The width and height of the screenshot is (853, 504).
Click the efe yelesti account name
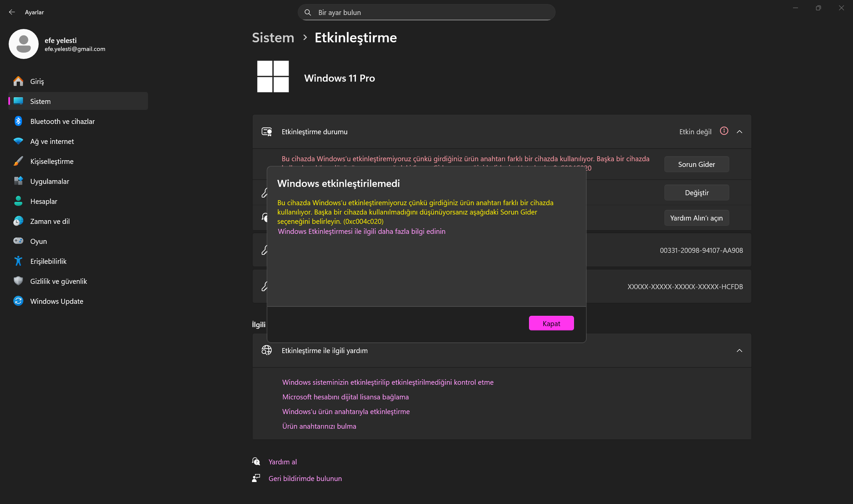tap(60, 40)
